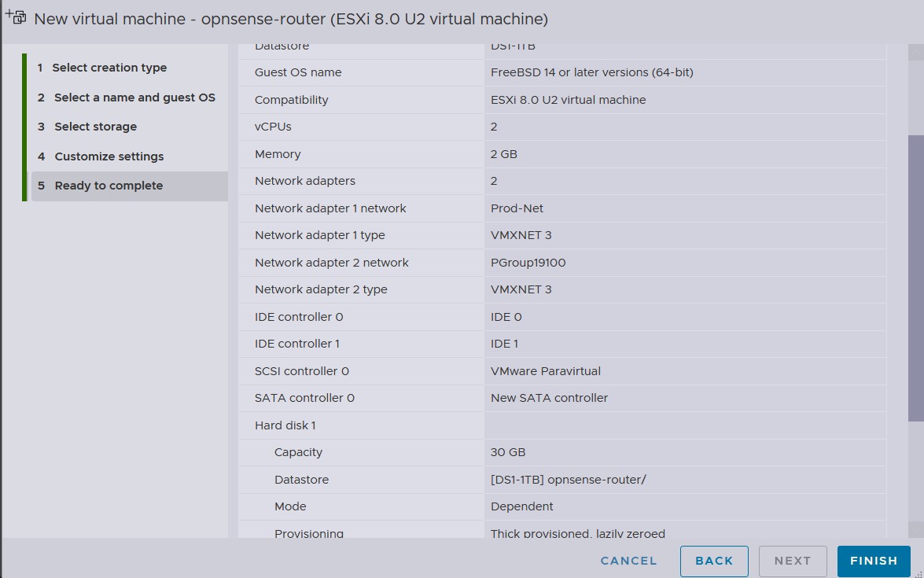Select the VMware Paravirtual SCSI controller value
Image resolution: width=924 pixels, height=578 pixels.
click(545, 371)
